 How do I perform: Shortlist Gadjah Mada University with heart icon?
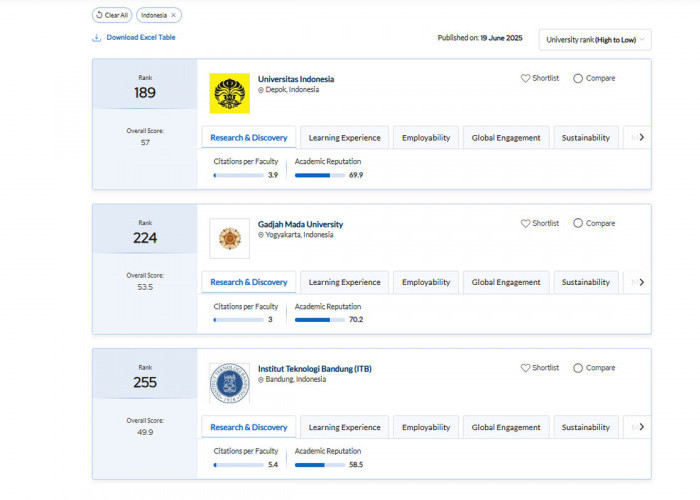[526, 223]
